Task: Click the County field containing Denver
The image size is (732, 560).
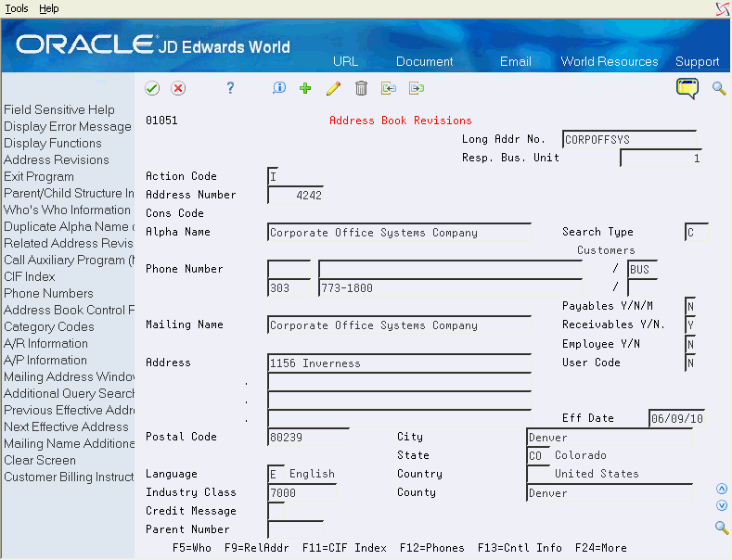Action: 610,493
